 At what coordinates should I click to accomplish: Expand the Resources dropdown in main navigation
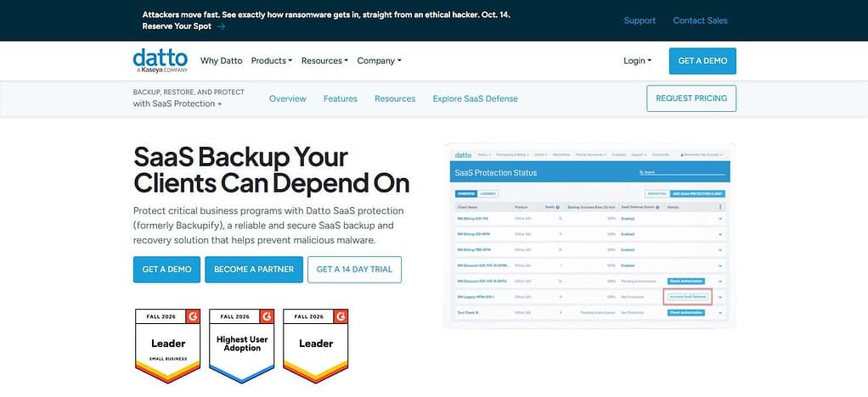(x=324, y=61)
